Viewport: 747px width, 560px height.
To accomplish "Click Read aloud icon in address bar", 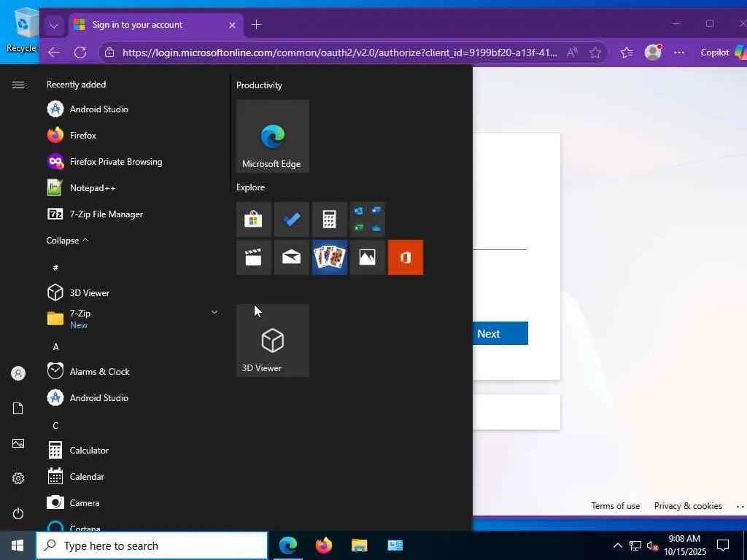I will click(x=572, y=52).
